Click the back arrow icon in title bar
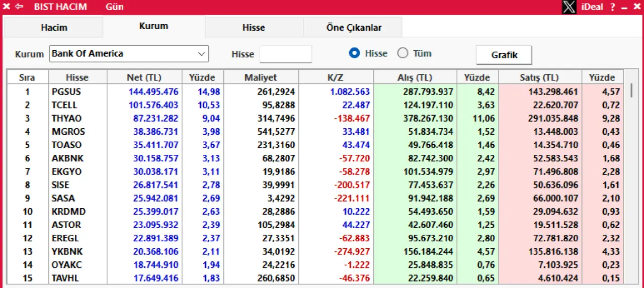 point(19,7)
